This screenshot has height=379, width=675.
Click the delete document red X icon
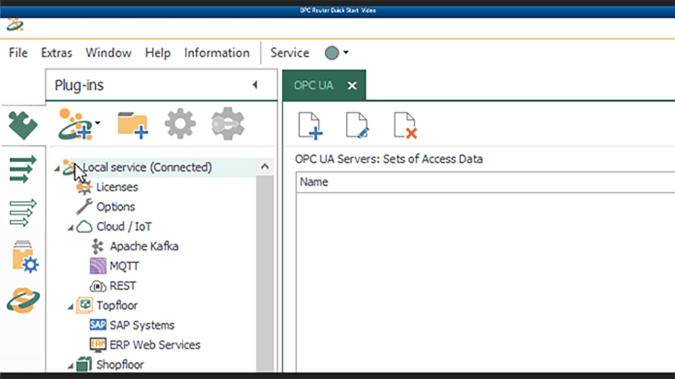(405, 126)
